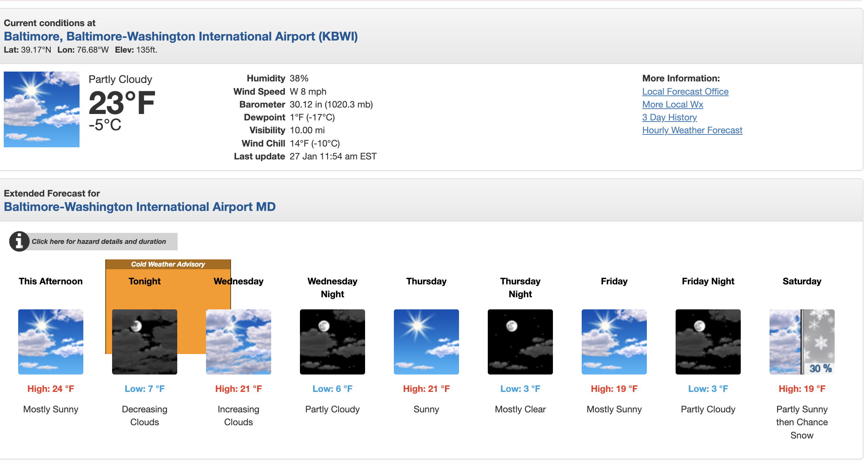Click the Extended Forecast location heading

139,207
